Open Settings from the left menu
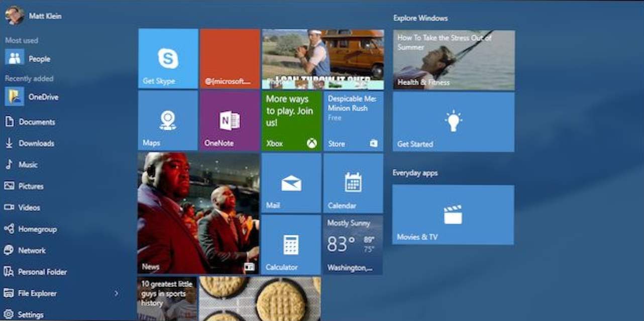644x321 pixels. [30, 315]
